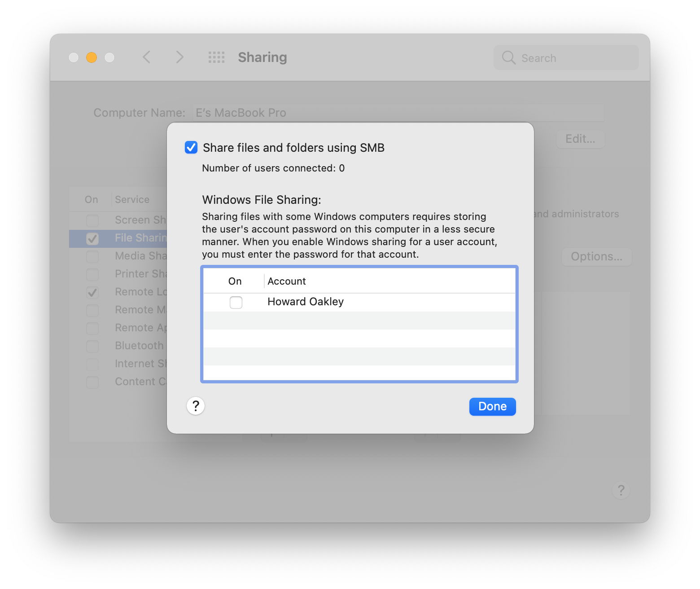Viewport: 700px width, 589px height.
Task: Uncheck Share files and folders using SMB
Action: click(x=191, y=148)
